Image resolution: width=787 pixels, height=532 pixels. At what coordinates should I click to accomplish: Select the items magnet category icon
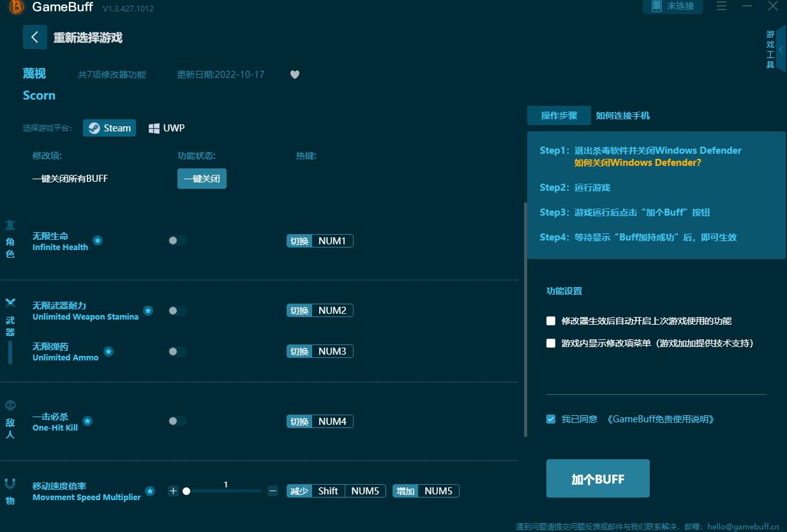pos(10,484)
